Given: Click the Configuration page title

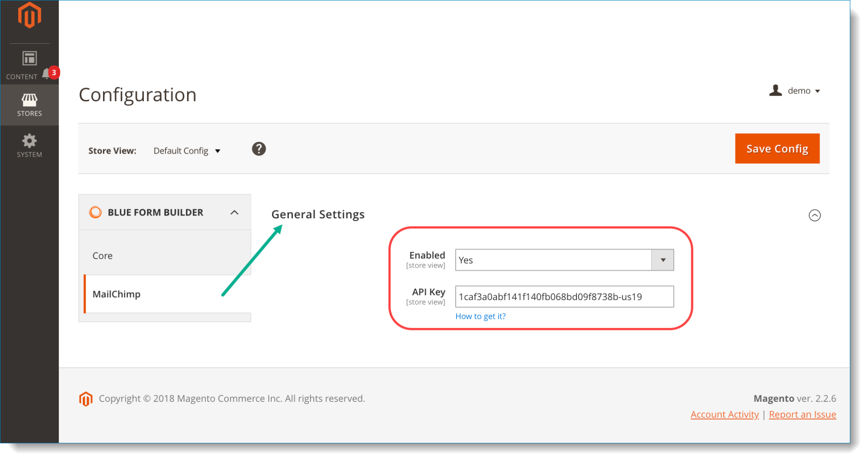Looking at the screenshot, I should click(x=137, y=95).
